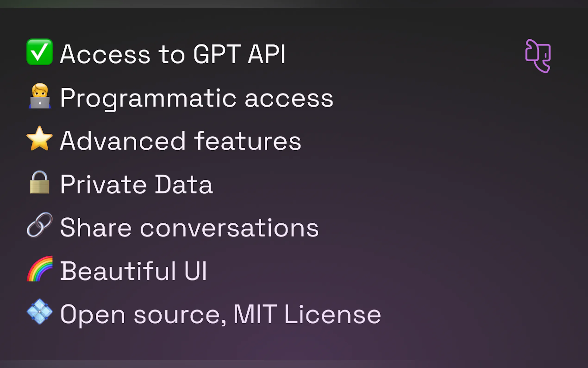Click the person-with-laptop technologist emoji

coord(40,96)
